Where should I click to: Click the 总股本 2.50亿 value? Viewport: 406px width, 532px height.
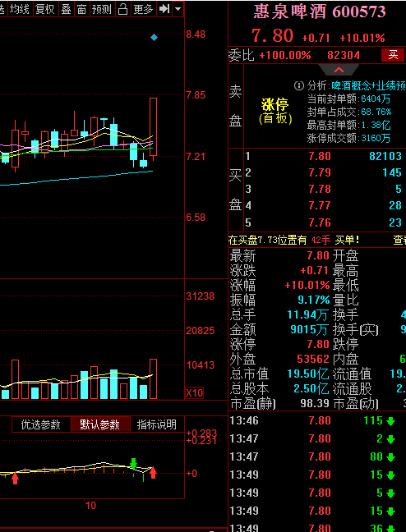pos(311,389)
